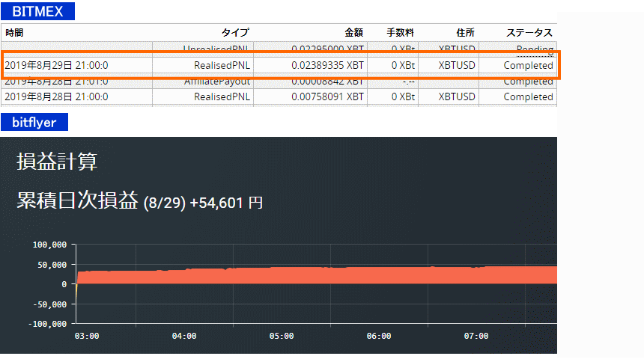
Task: Click the 100,000 y-axis label
Action: point(49,245)
